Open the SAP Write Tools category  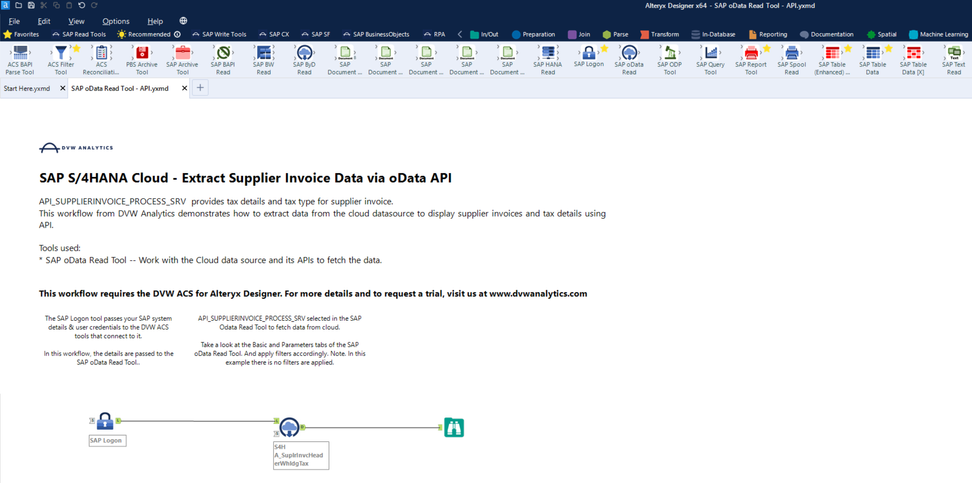pyautogui.click(x=219, y=34)
